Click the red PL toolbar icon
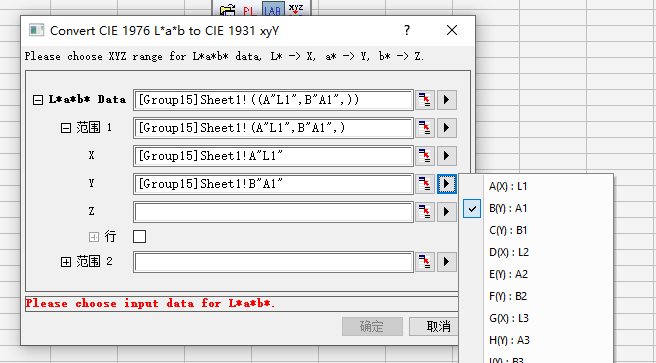Screen dimensions: 656x363 249,10
